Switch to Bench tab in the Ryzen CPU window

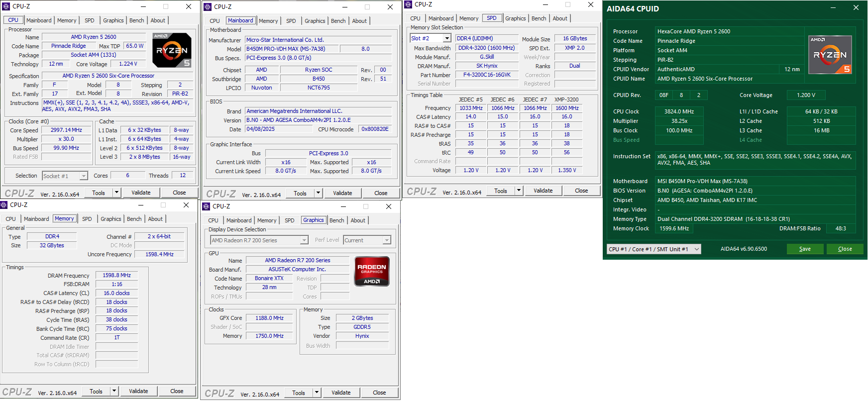pyautogui.click(x=137, y=20)
